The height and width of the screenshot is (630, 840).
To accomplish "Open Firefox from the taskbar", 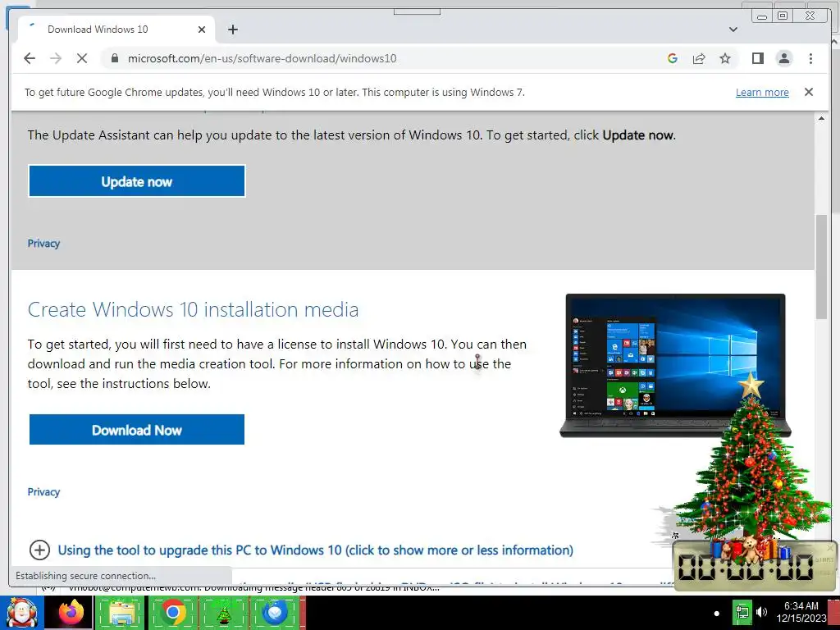I will (71, 613).
